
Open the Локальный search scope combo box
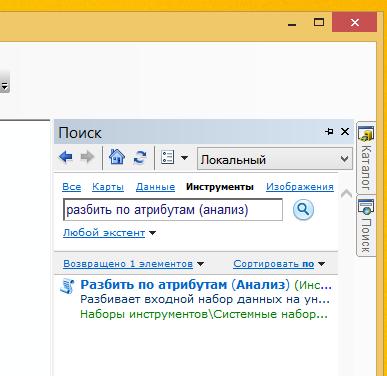point(275,159)
